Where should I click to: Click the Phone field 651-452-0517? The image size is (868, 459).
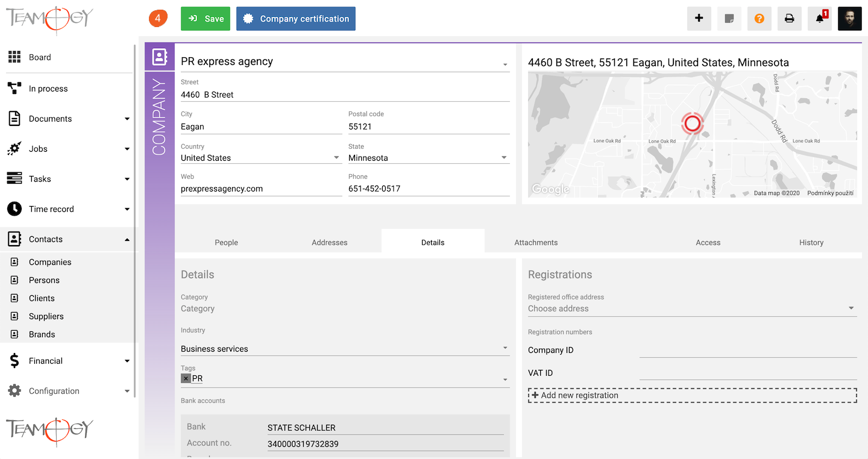[429, 189]
